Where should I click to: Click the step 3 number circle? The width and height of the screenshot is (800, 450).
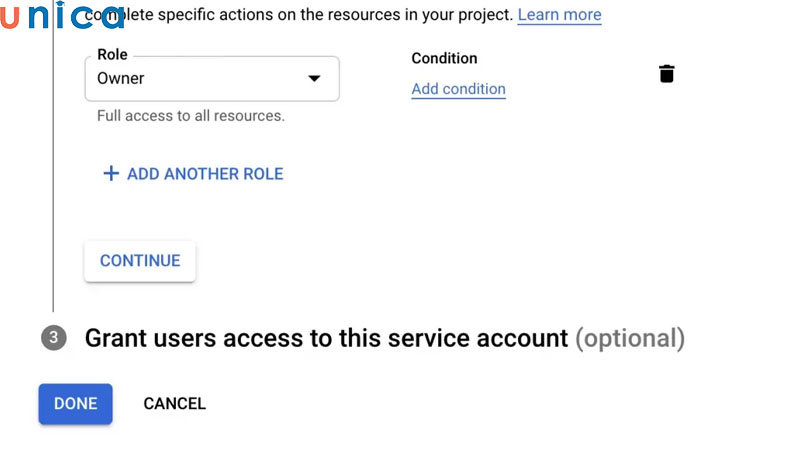54,338
